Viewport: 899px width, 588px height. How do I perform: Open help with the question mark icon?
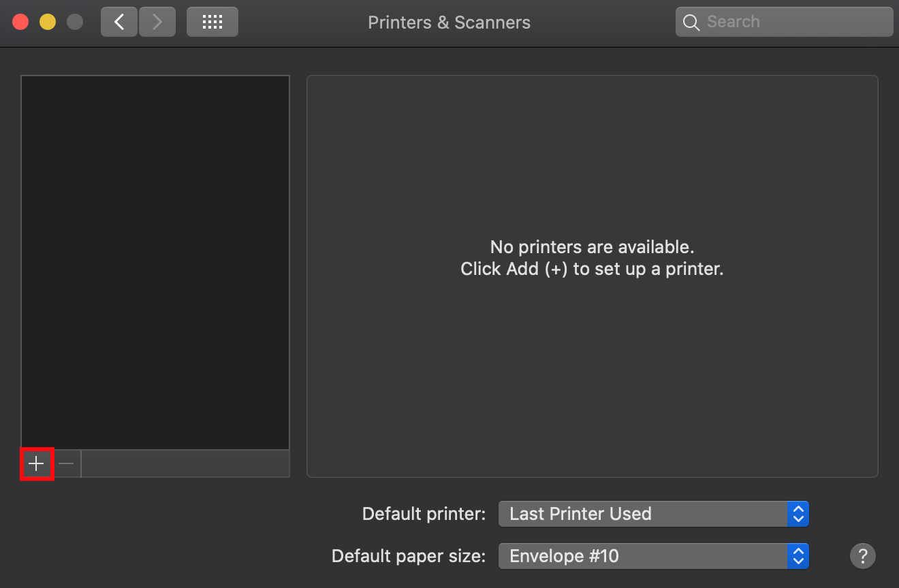click(862, 556)
